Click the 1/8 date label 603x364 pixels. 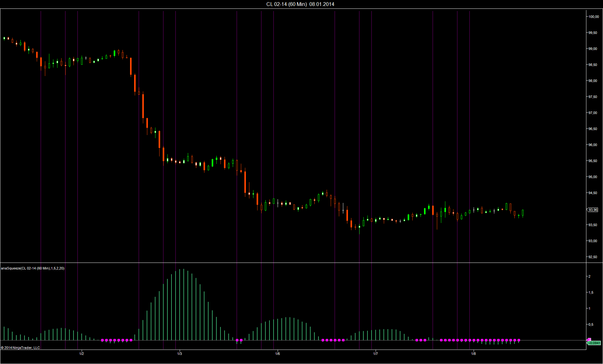pos(473,354)
